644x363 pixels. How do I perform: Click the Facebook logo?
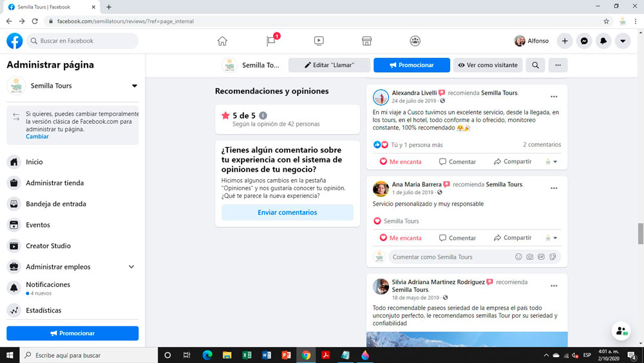point(15,41)
